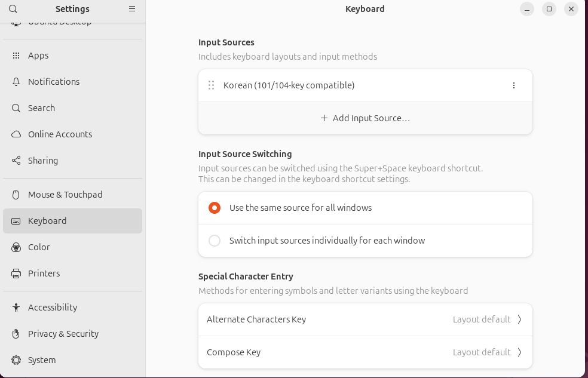Open the Mouse & Touchpad panel
The height and width of the screenshot is (378, 588).
click(x=72, y=195)
